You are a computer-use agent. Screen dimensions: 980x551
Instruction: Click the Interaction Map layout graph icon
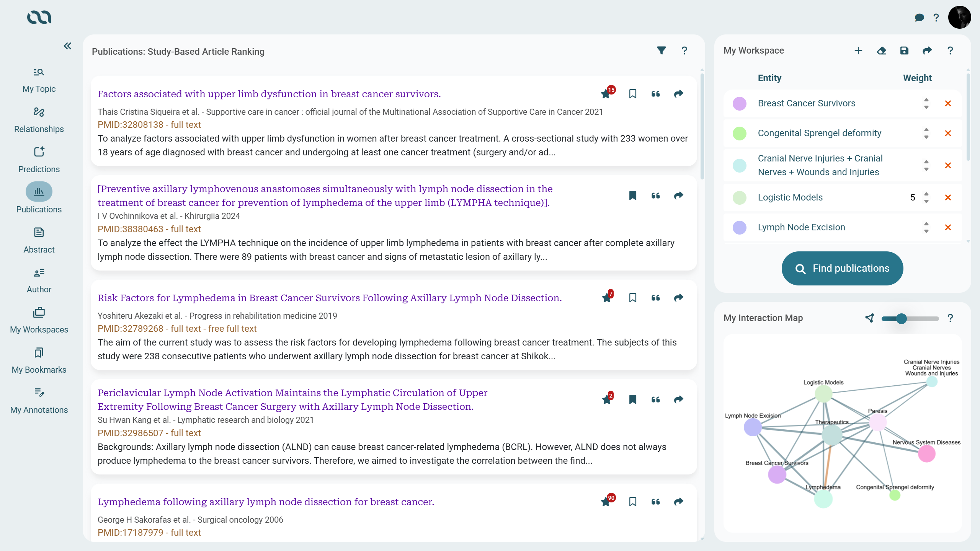(870, 318)
